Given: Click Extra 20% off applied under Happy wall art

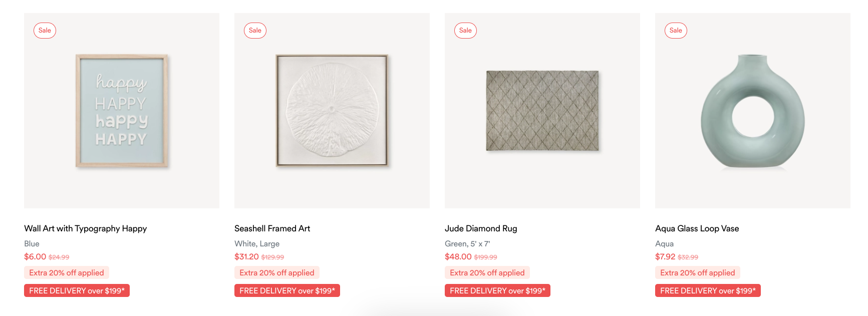Looking at the screenshot, I should [67, 273].
